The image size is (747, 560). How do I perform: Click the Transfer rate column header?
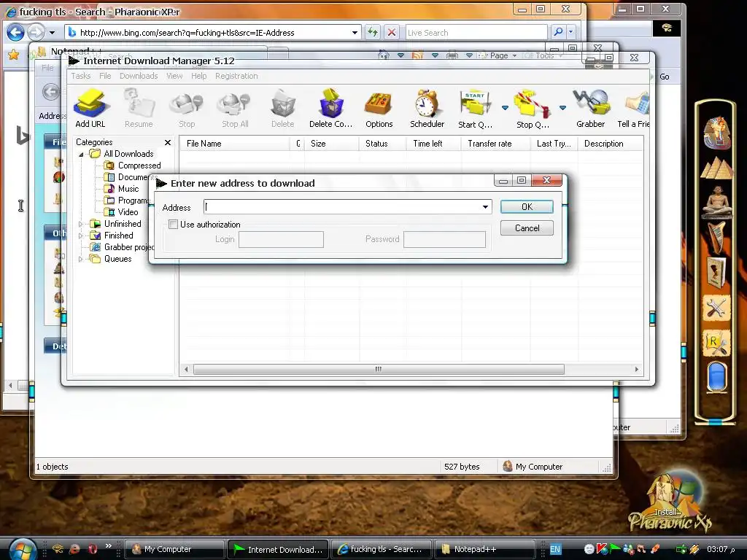pos(495,144)
